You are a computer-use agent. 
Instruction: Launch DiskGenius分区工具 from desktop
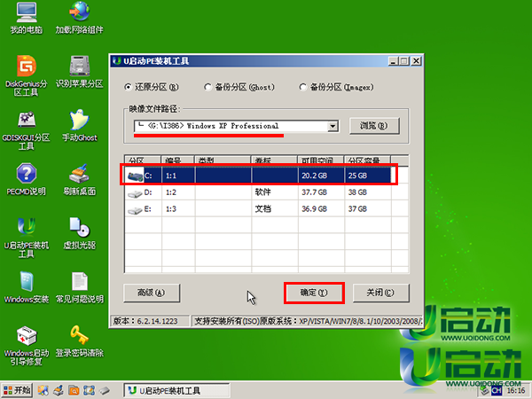click(27, 75)
